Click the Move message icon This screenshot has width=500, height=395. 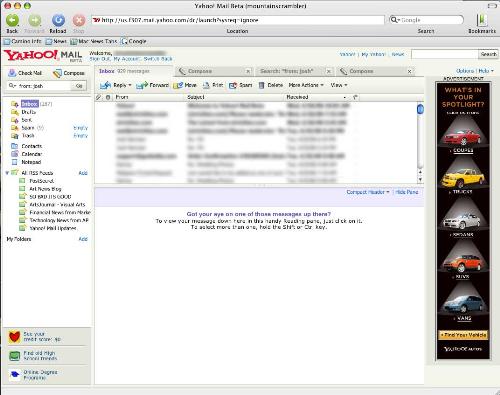point(178,85)
